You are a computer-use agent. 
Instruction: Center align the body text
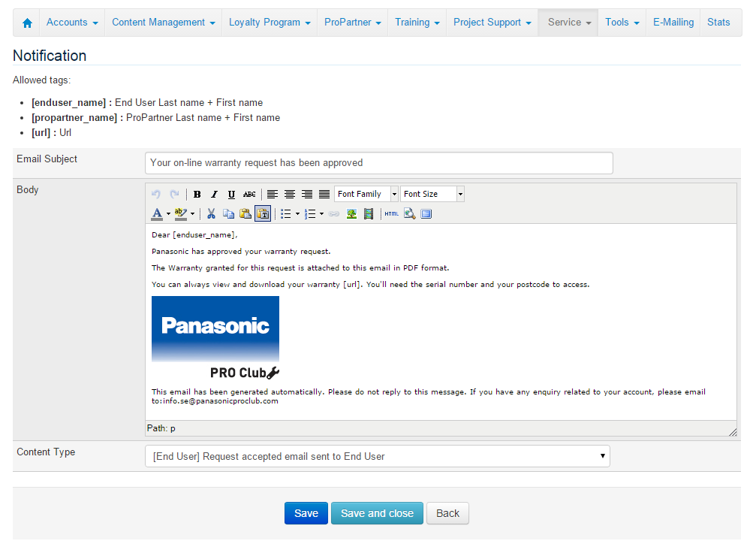[290, 194]
